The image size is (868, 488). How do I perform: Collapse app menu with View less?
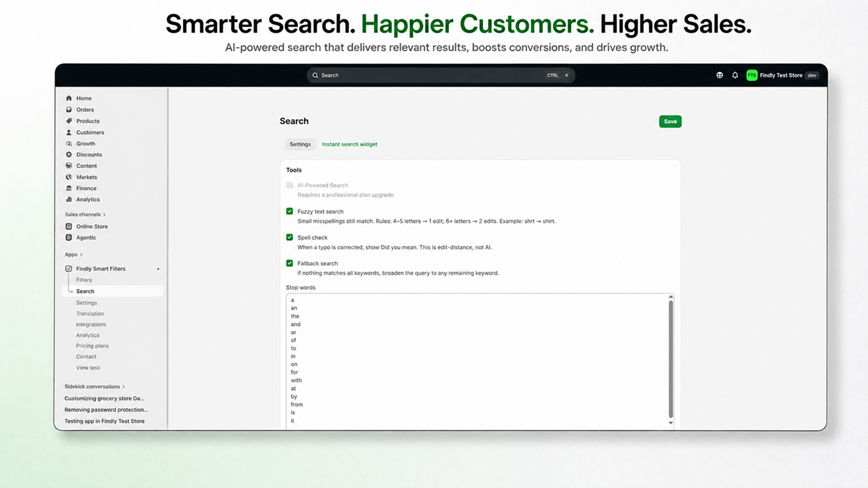(88, 368)
